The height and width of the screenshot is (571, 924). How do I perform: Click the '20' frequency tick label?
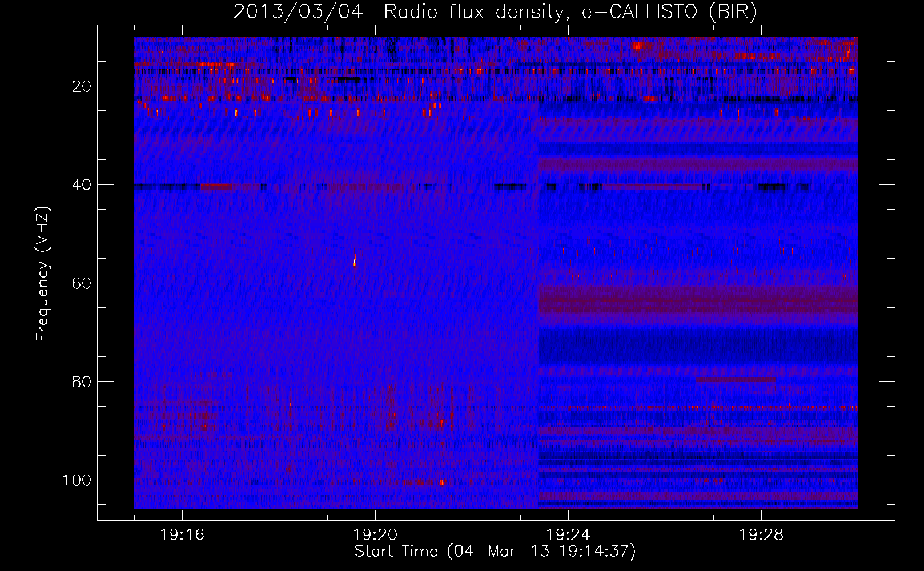click(82, 86)
